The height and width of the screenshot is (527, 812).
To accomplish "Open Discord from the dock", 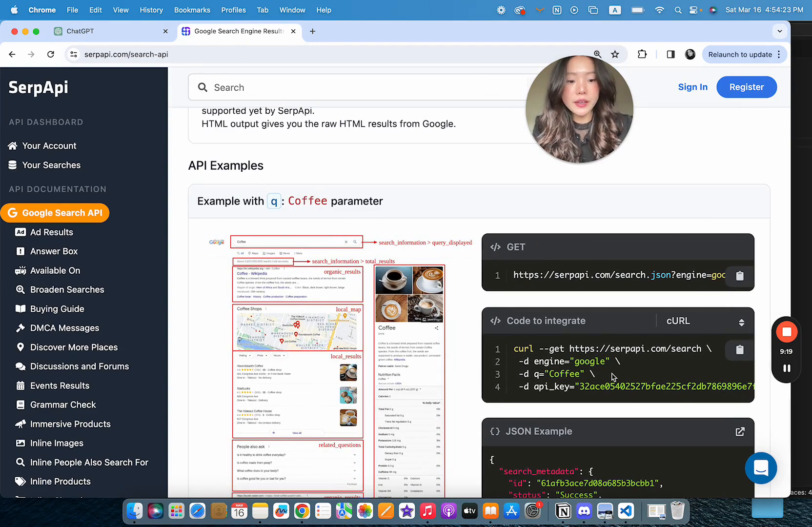I will (584, 511).
